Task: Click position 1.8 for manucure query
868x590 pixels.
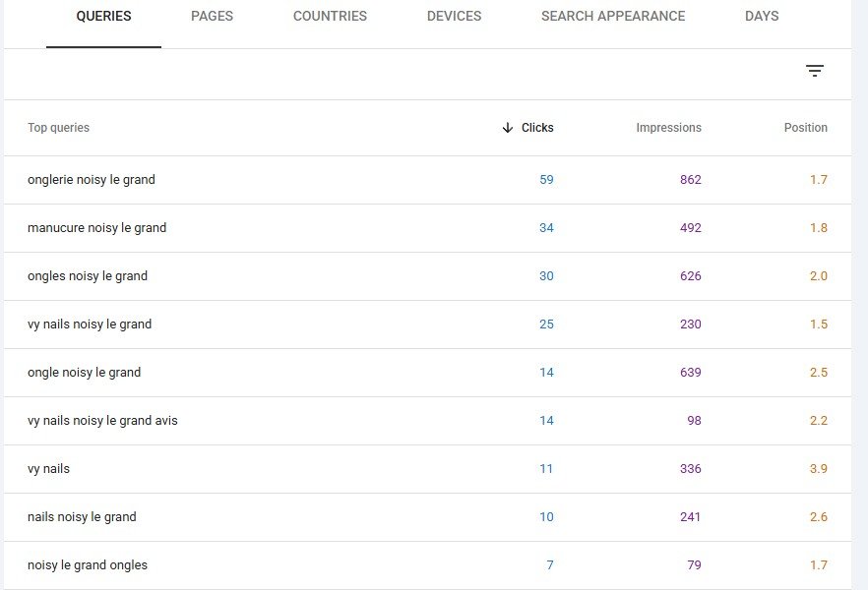Action: (x=818, y=228)
